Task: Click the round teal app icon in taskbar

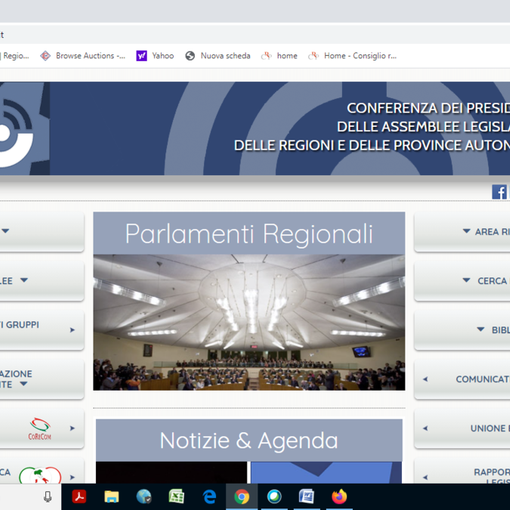Action: coord(274,497)
